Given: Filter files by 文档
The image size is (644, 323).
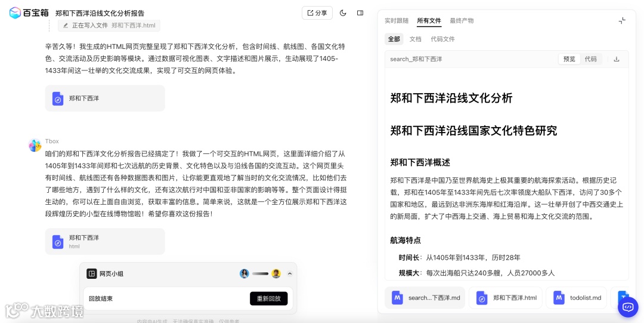Looking at the screenshot, I should tap(416, 39).
